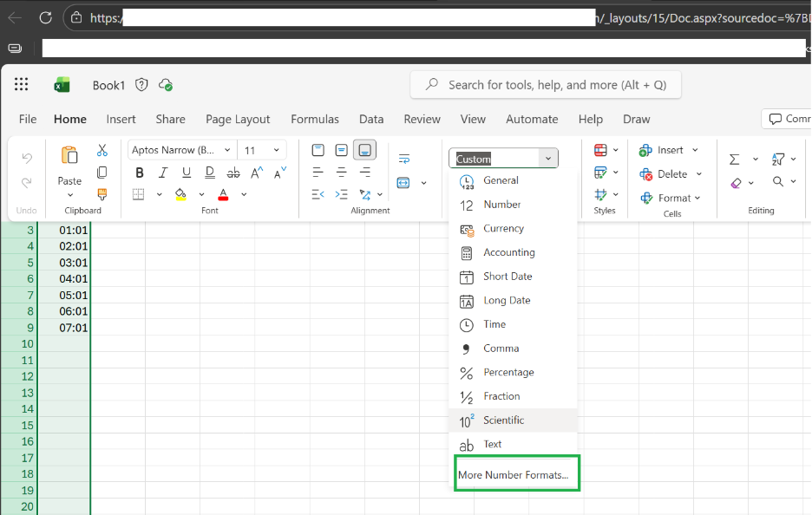Select Percentage format from list
The height and width of the screenshot is (515, 812).
513,373
